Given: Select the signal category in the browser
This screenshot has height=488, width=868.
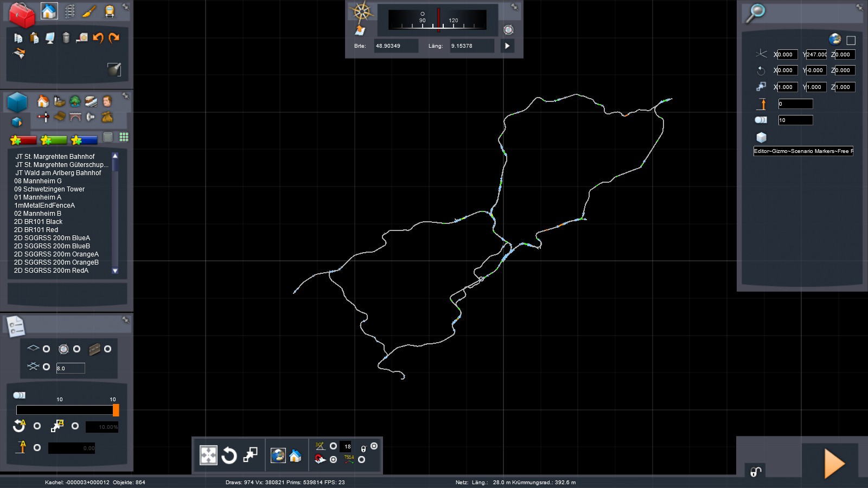Looking at the screenshot, I should tap(43, 117).
